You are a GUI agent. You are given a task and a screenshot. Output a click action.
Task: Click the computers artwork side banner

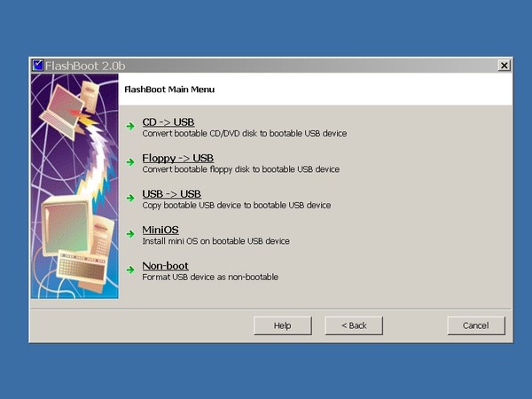coord(74,186)
